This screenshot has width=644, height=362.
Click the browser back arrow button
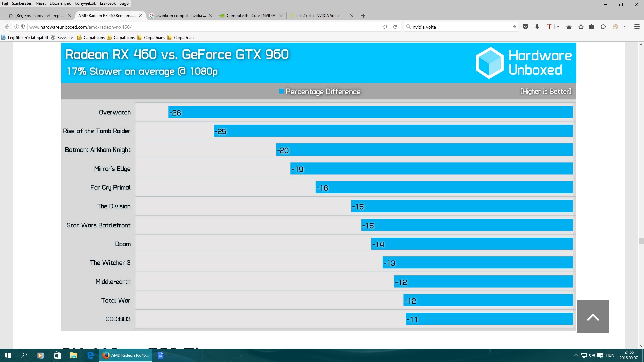coord(7,27)
